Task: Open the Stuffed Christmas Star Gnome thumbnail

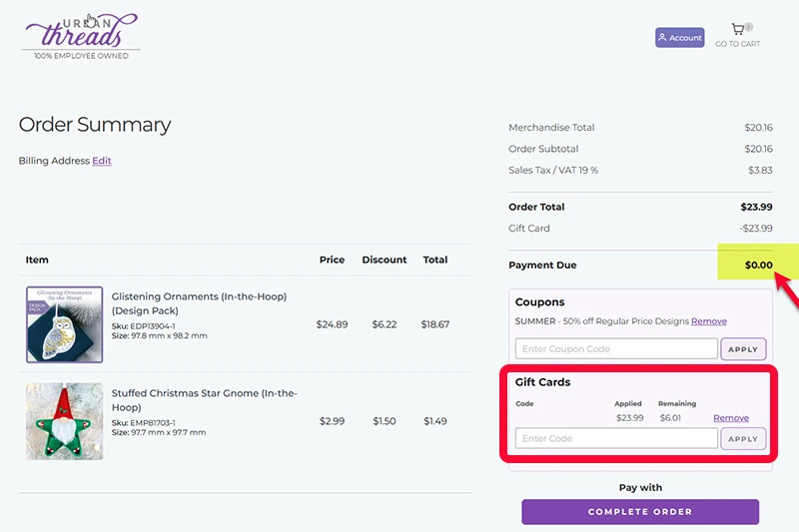Action: (64, 421)
